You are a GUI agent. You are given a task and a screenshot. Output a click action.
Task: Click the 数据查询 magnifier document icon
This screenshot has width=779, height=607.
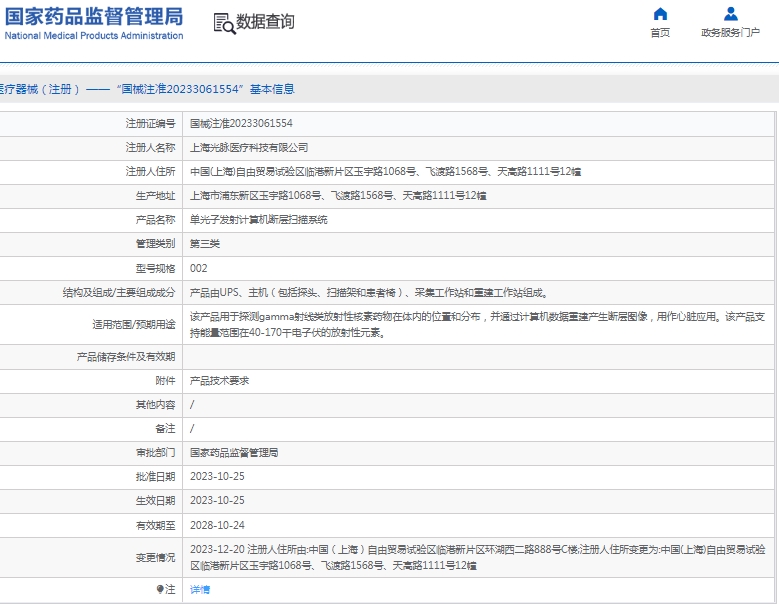[x=224, y=23]
